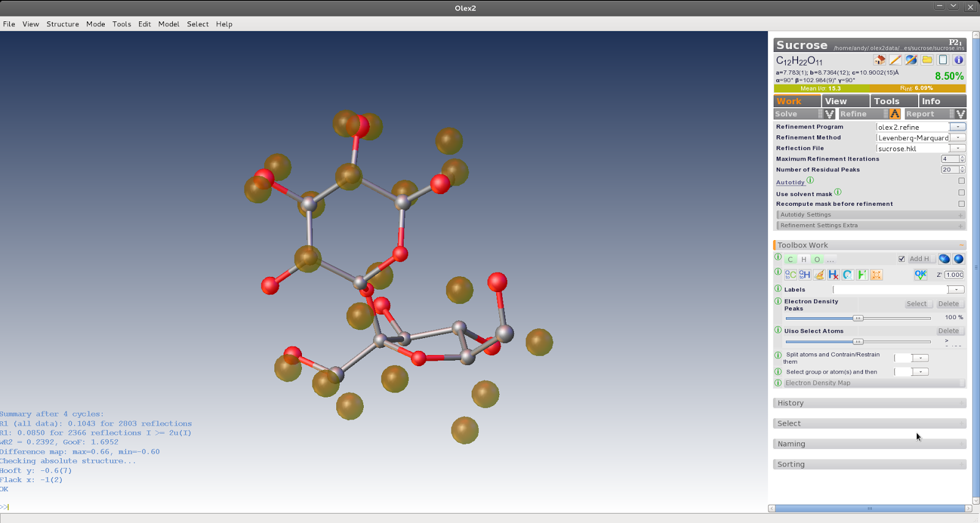The height and width of the screenshot is (523, 980).
Task: Click info icon beside Use solvent mask
Action: coord(838,192)
